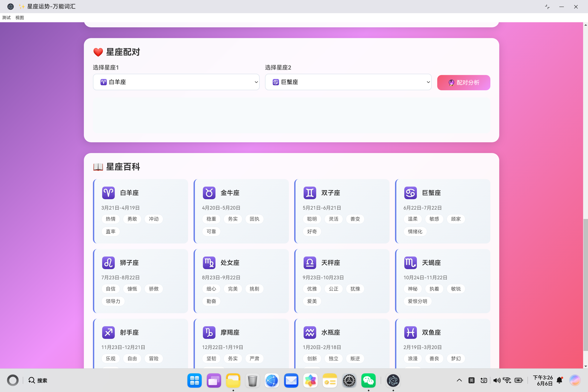The image size is (588, 392).
Task: Open the yellow file manager folder in dock
Action: pos(233,381)
